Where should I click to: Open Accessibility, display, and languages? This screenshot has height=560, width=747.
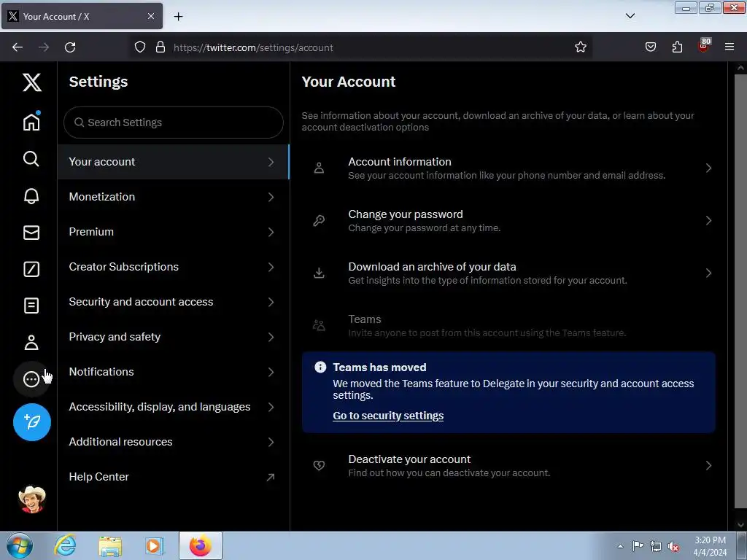pos(173,407)
